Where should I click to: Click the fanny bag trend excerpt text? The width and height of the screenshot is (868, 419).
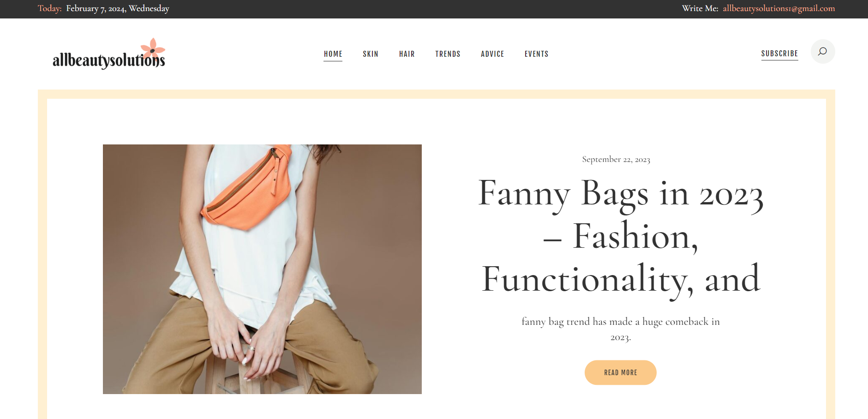pos(620,329)
